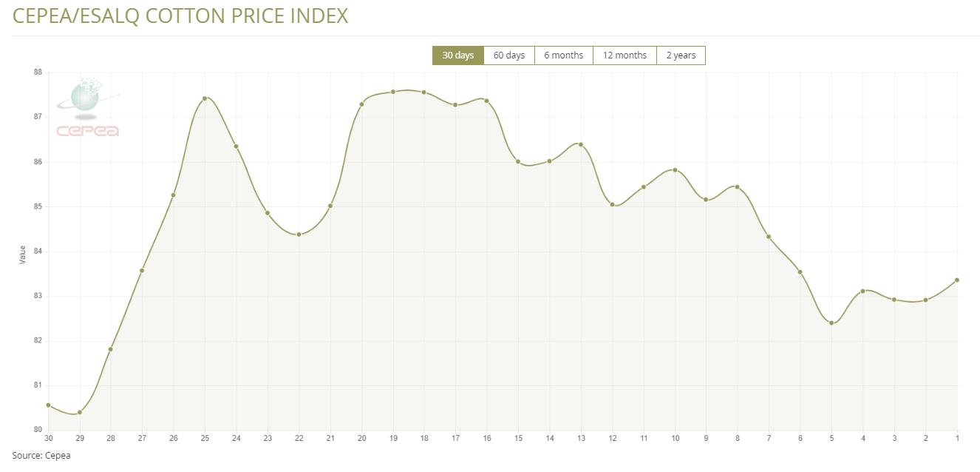Open the 12 months chart range

coord(625,55)
